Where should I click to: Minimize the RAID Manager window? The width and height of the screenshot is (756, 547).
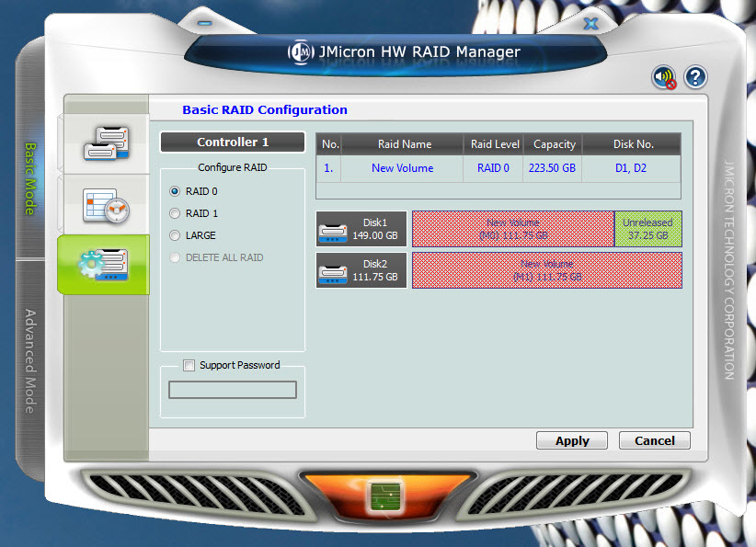[205, 23]
